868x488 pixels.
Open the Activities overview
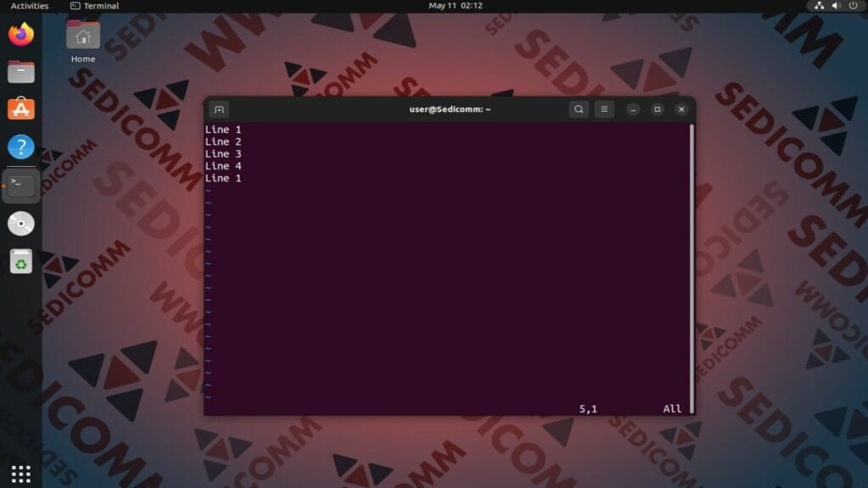pos(30,6)
